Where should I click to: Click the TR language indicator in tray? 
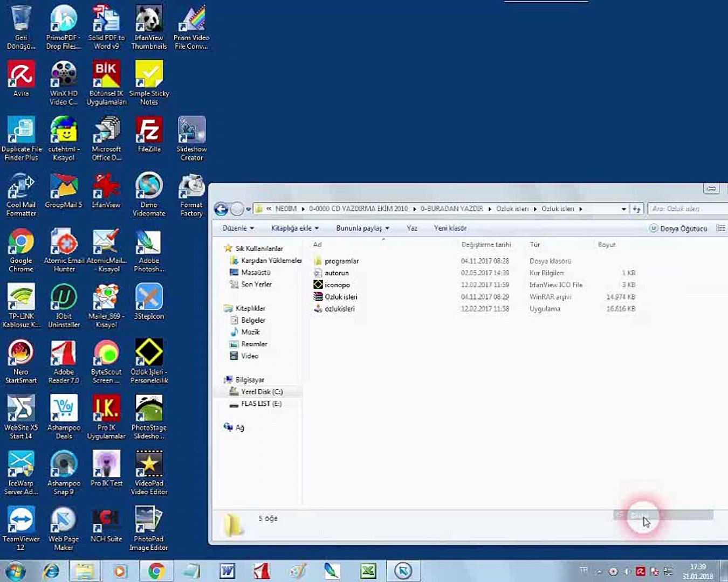coord(583,570)
